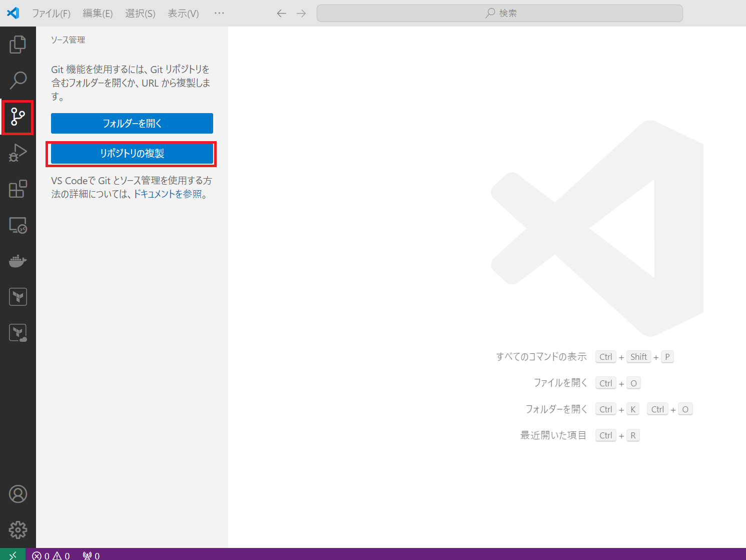
Task: Click the 最近開いた項目 label
Action: 553,435
